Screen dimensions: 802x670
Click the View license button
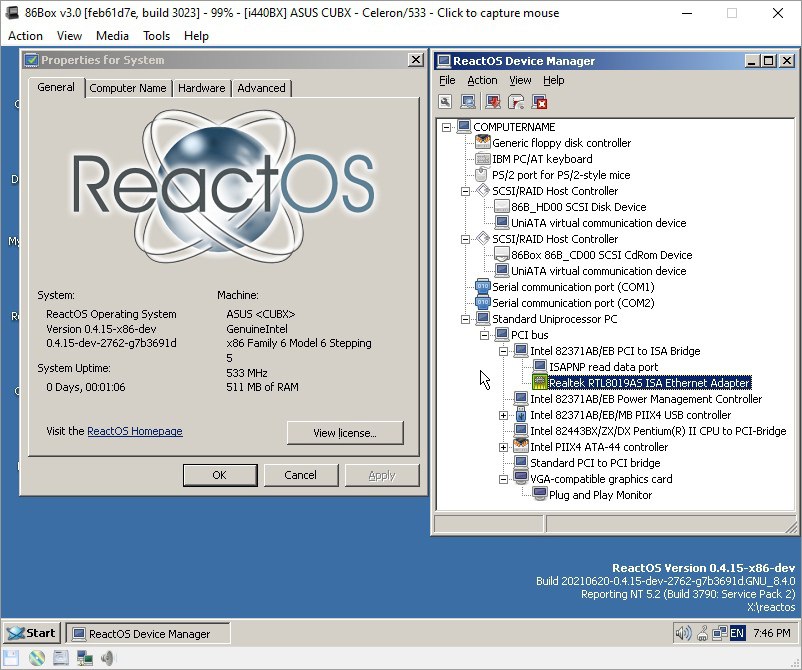coord(345,433)
